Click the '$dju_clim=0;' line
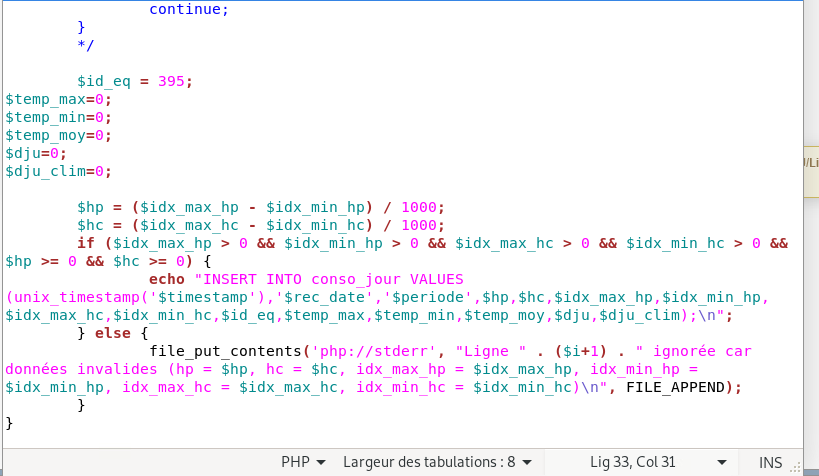 click(58, 171)
